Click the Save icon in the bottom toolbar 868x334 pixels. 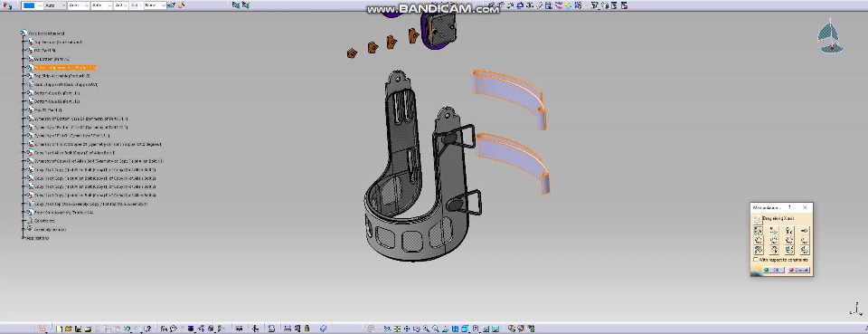(x=78, y=329)
